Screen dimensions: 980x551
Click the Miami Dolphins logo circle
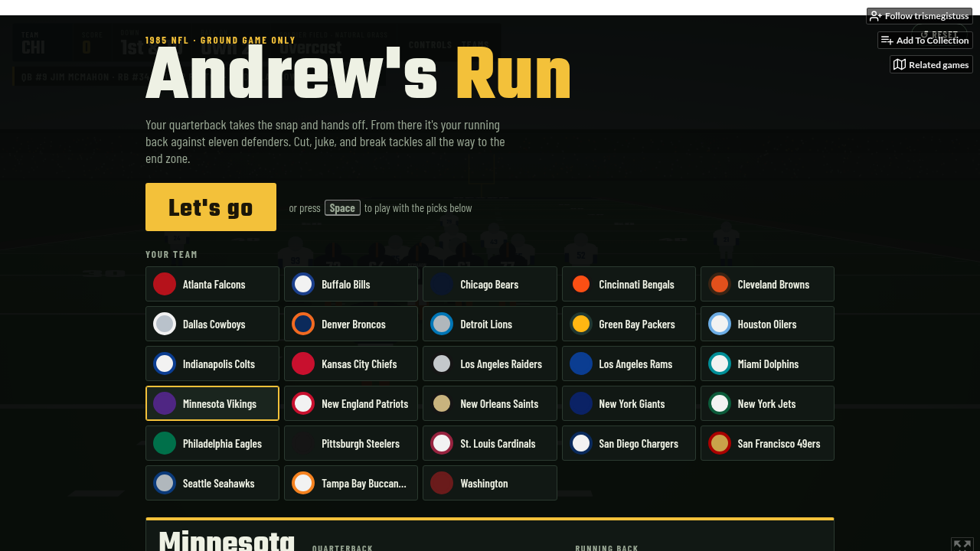(x=720, y=364)
